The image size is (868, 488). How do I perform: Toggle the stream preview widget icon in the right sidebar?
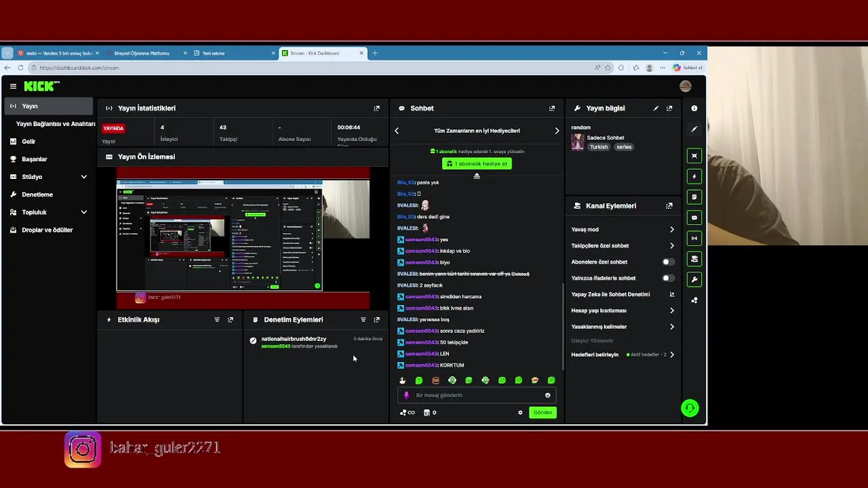tap(694, 156)
